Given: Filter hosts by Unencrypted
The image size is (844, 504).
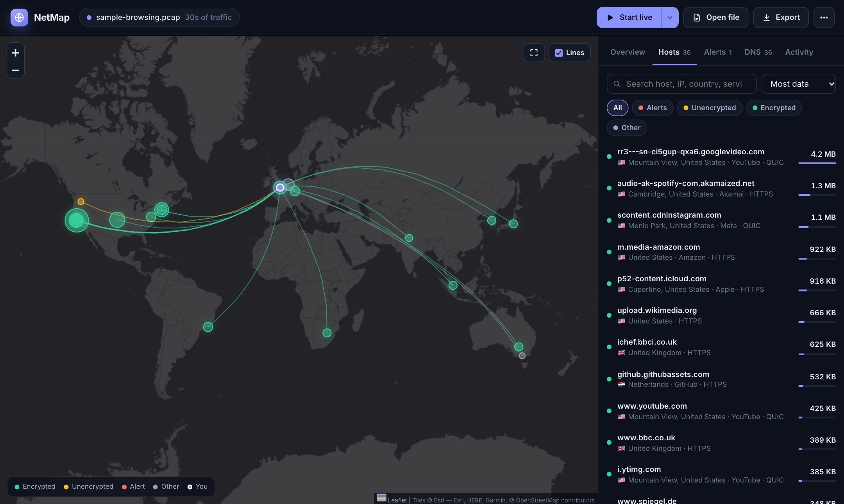Looking at the screenshot, I should tap(710, 108).
